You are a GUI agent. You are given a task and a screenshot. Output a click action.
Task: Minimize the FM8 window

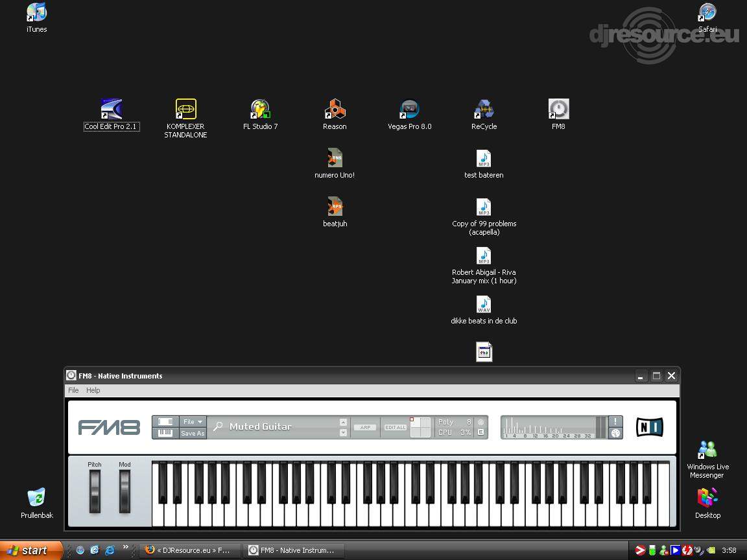click(x=641, y=376)
